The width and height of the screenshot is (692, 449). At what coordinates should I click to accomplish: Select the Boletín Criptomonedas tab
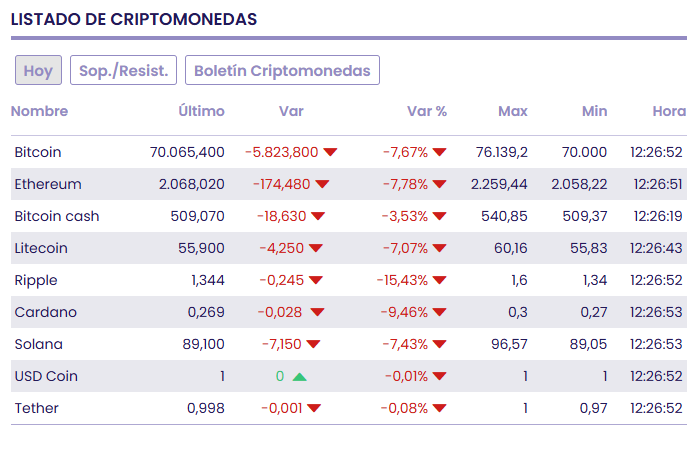(x=282, y=71)
